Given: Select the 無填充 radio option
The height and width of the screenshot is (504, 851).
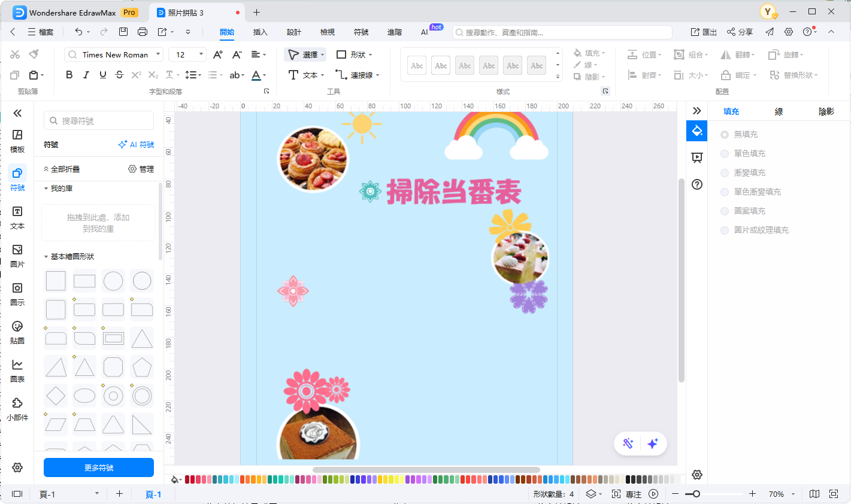Looking at the screenshot, I should coord(725,134).
